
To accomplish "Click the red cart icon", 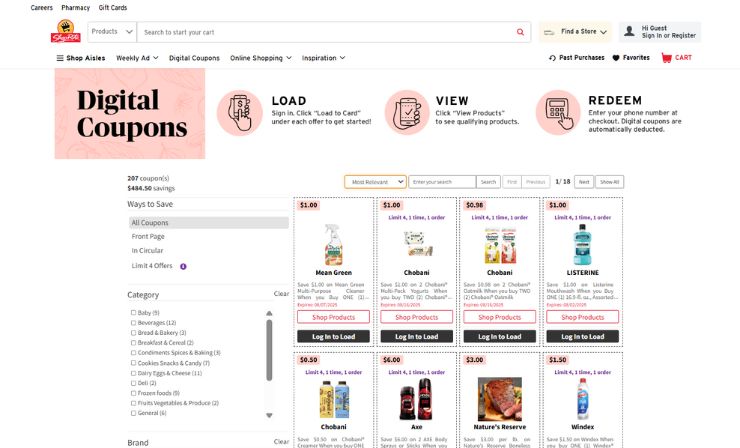I will [666, 58].
